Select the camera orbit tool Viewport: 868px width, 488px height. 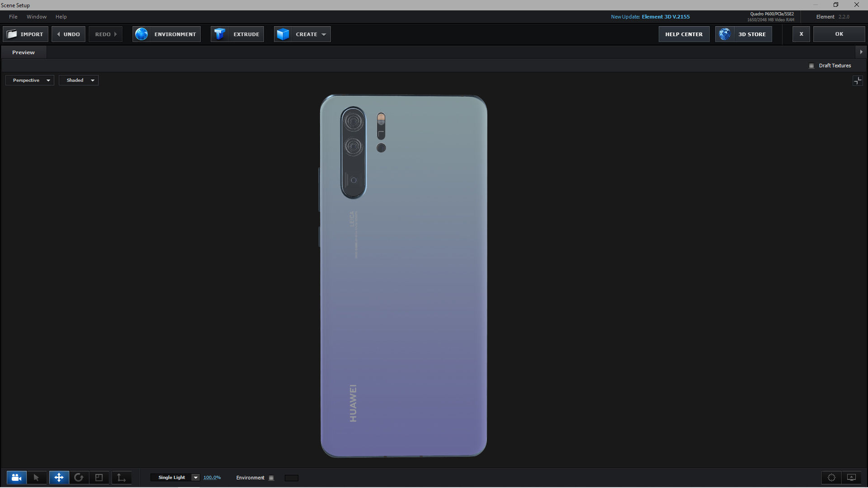[16, 478]
